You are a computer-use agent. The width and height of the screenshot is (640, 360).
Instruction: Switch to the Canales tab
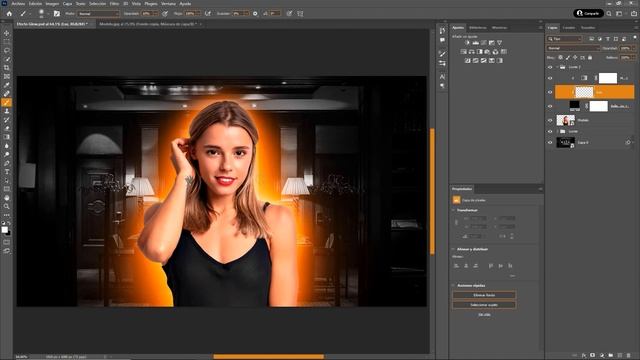pyautogui.click(x=569, y=28)
